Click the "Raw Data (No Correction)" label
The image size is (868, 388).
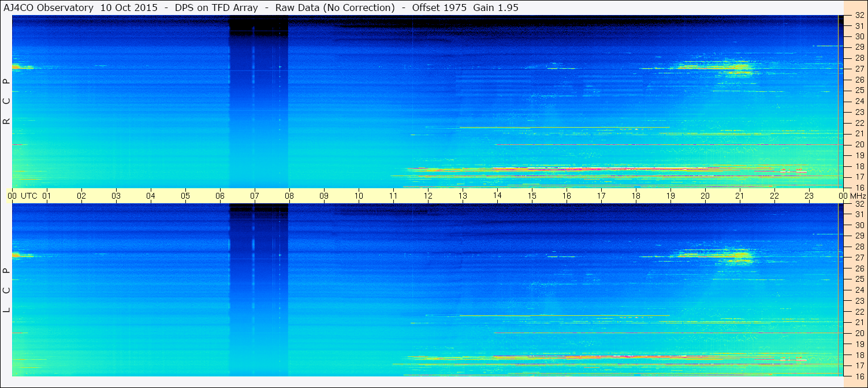335,8
